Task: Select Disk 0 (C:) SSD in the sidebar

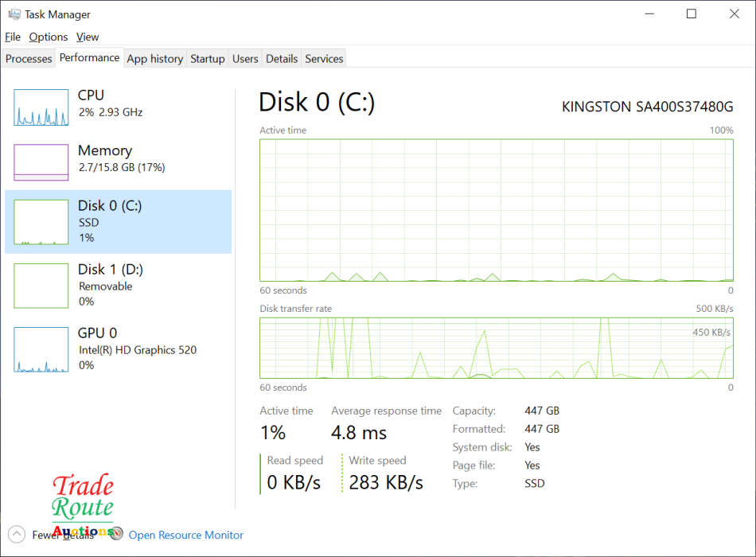Action: pos(118,222)
